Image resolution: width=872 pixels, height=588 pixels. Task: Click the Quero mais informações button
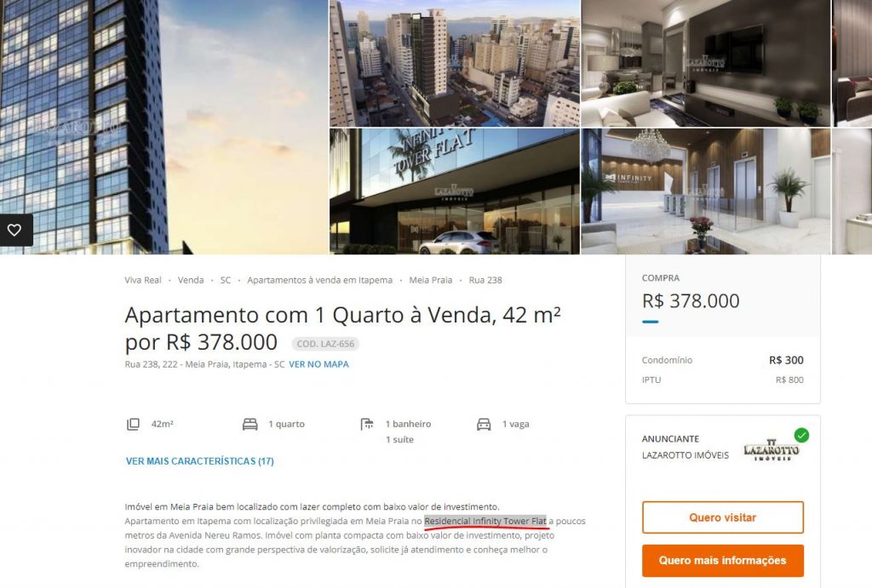722,560
